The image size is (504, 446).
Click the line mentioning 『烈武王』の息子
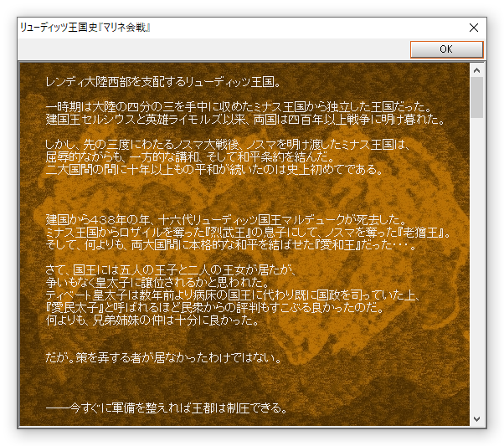[x=249, y=231]
